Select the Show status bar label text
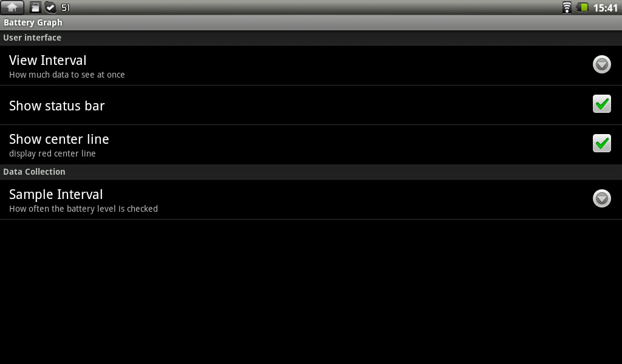Image resolution: width=622 pixels, height=364 pixels. click(56, 106)
